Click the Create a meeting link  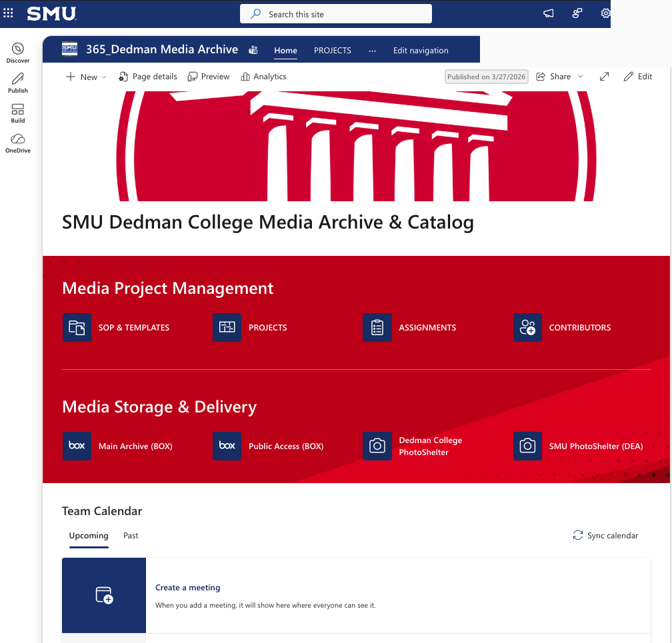tap(188, 588)
